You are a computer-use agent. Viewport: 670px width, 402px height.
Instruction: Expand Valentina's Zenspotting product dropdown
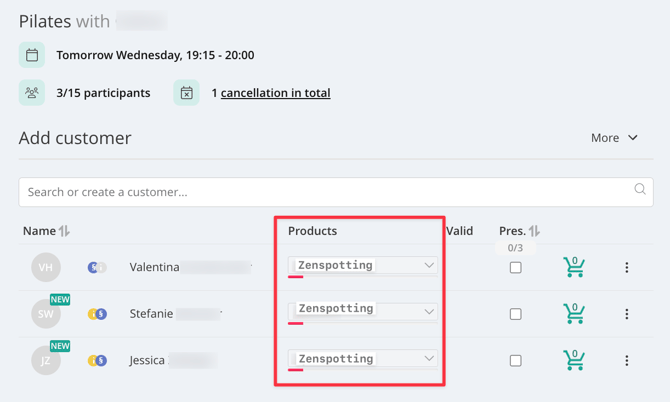pyautogui.click(x=363, y=265)
